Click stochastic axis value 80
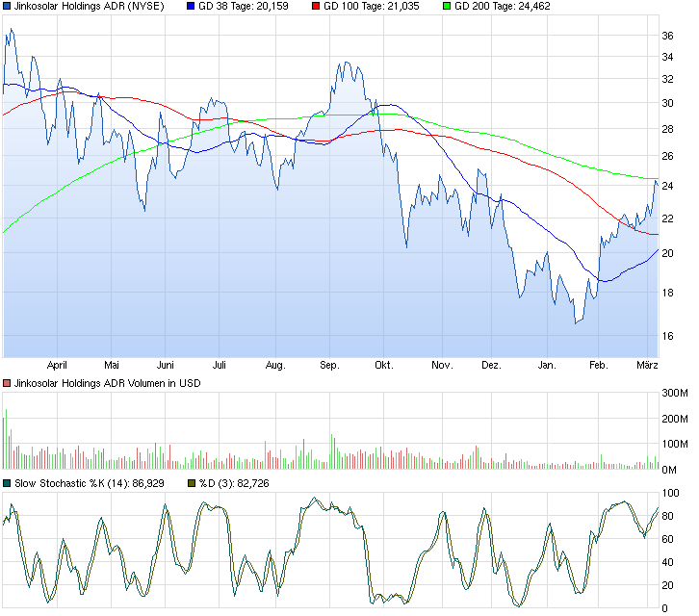Viewport: 699px width, 616px height. click(x=667, y=517)
